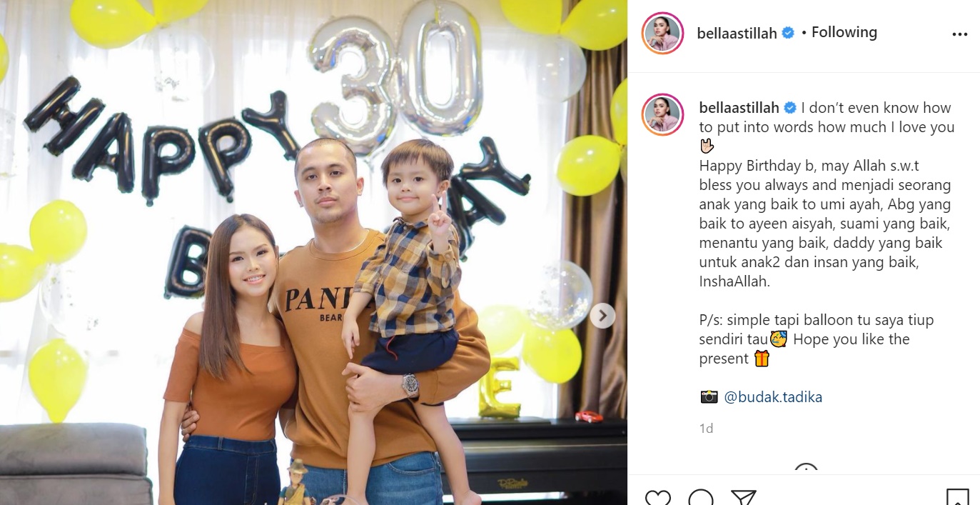Image resolution: width=980 pixels, height=505 pixels.
Task: Click the header profile picture of bellaastillah
Action: tap(663, 33)
